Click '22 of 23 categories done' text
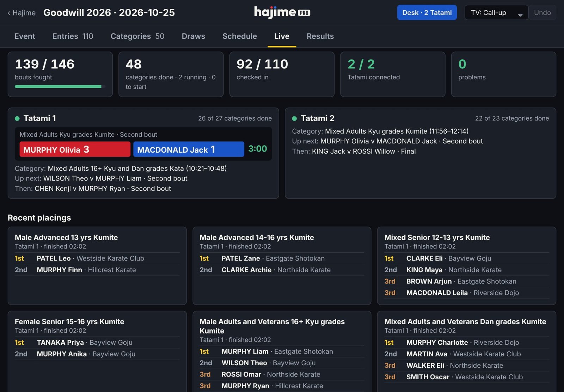This screenshot has height=392, width=564. 512,118
